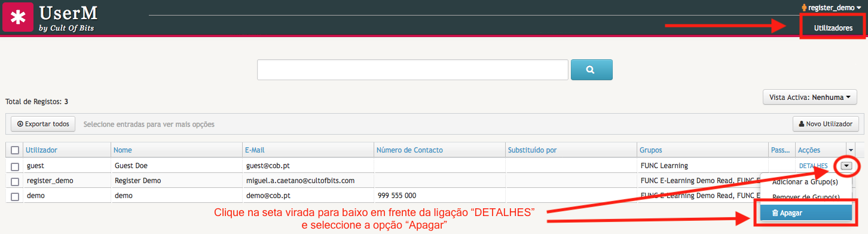The height and width of the screenshot is (234, 868).
Task: Open column options arrow at header's right end
Action: pos(851,150)
